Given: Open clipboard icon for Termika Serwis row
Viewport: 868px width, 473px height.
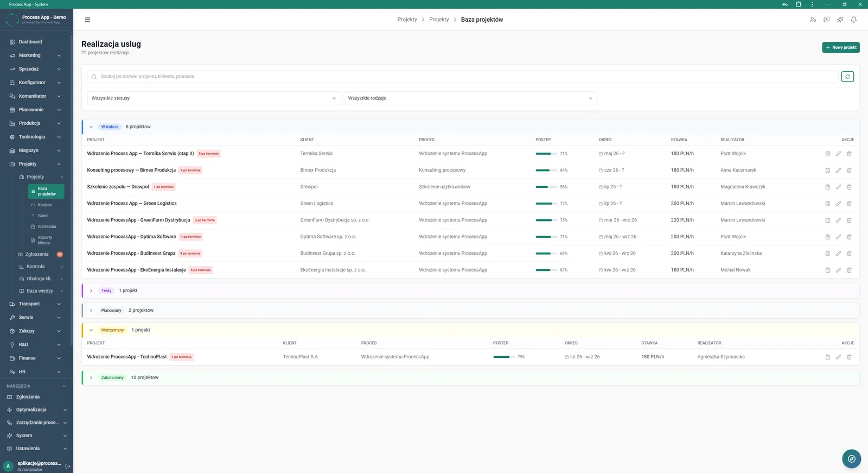Looking at the screenshot, I should click(827, 154).
